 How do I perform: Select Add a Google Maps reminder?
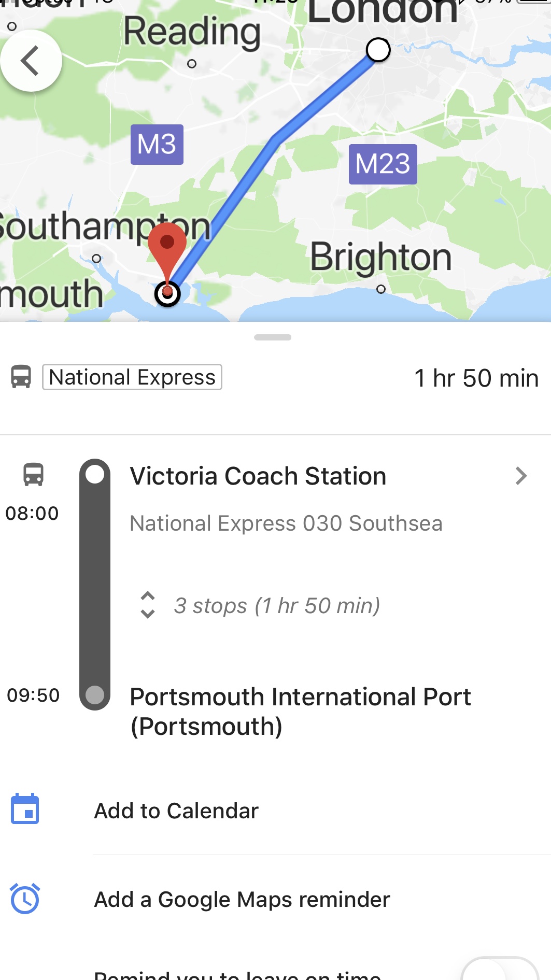point(242,900)
